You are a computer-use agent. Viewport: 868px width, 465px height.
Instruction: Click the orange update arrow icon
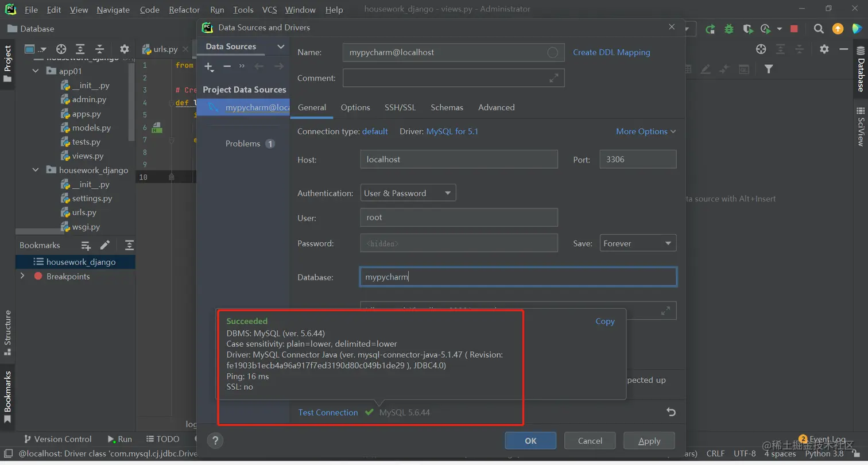[x=838, y=29]
